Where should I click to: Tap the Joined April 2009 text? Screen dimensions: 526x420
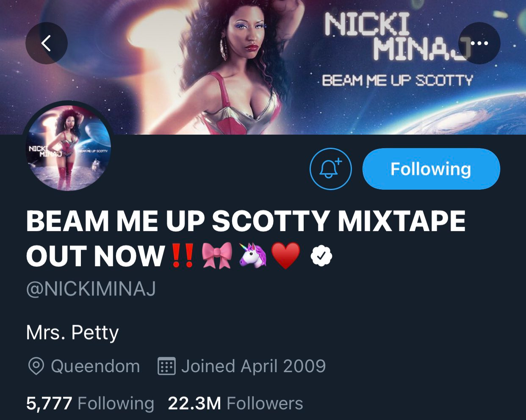pos(253,366)
